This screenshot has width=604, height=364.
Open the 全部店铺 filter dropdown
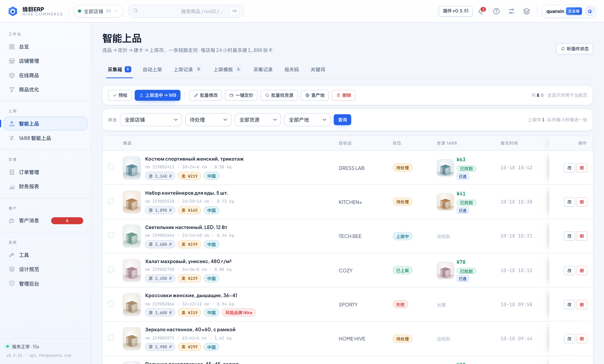[151, 120]
